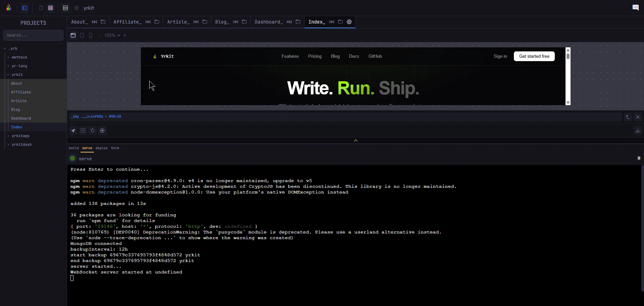Click the preview vertical scrollbar thumb
Image resolution: width=644 pixels, height=306 pixels.
pos(568,56)
